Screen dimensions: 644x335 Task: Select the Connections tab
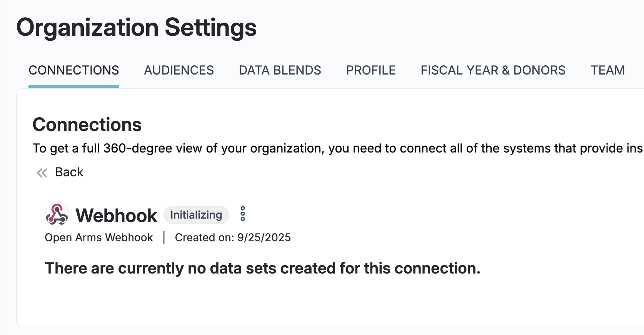(x=74, y=70)
